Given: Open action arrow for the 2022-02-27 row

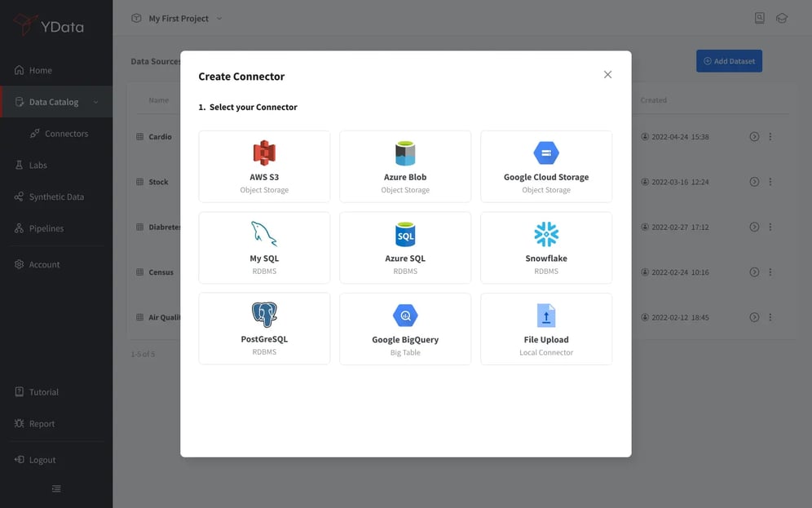Looking at the screenshot, I should [x=754, y=227].
